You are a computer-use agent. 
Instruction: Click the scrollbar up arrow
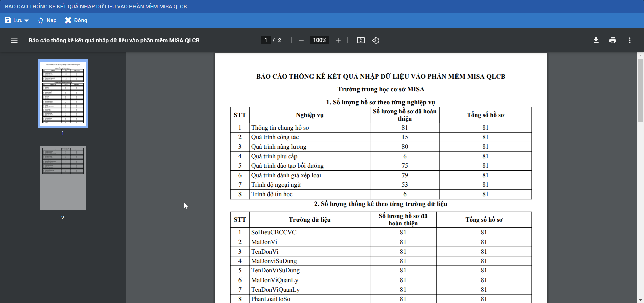[x=640, y=55]
